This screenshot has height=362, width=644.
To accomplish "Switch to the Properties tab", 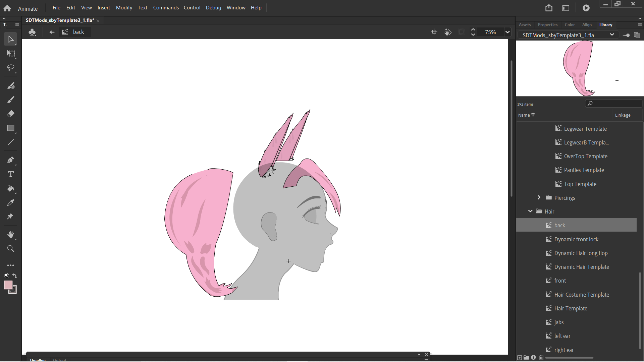I will [x=547, y=25].
